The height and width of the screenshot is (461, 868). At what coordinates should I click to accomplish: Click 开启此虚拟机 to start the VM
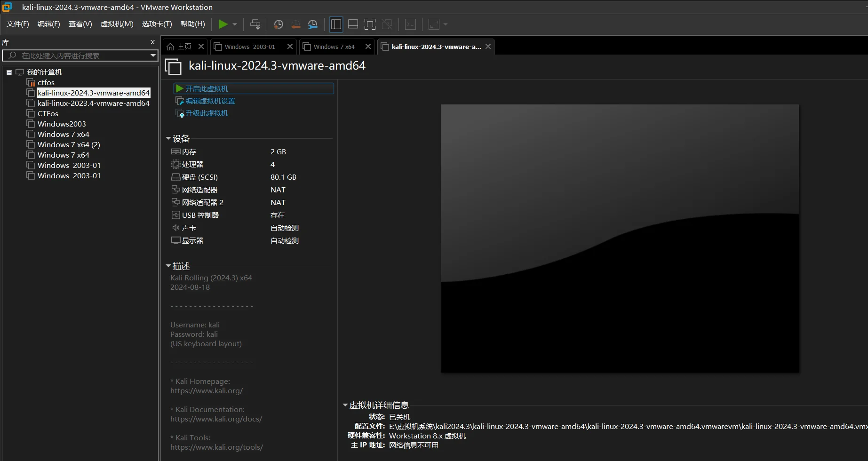coord(206,88)
